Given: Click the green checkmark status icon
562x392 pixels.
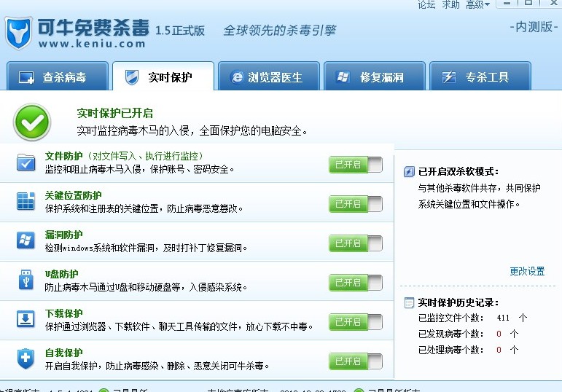Looking at the screenshot, I should [32, 122].
